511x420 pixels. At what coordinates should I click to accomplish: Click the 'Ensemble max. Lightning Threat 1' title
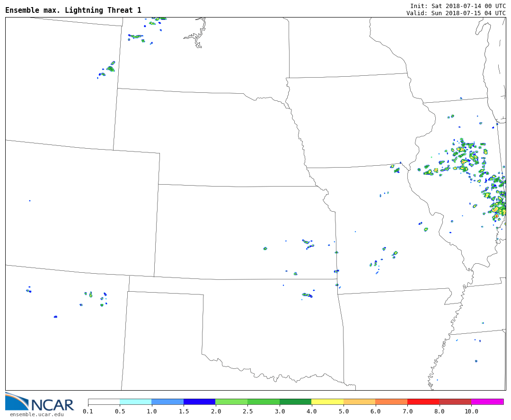point(73,10)
